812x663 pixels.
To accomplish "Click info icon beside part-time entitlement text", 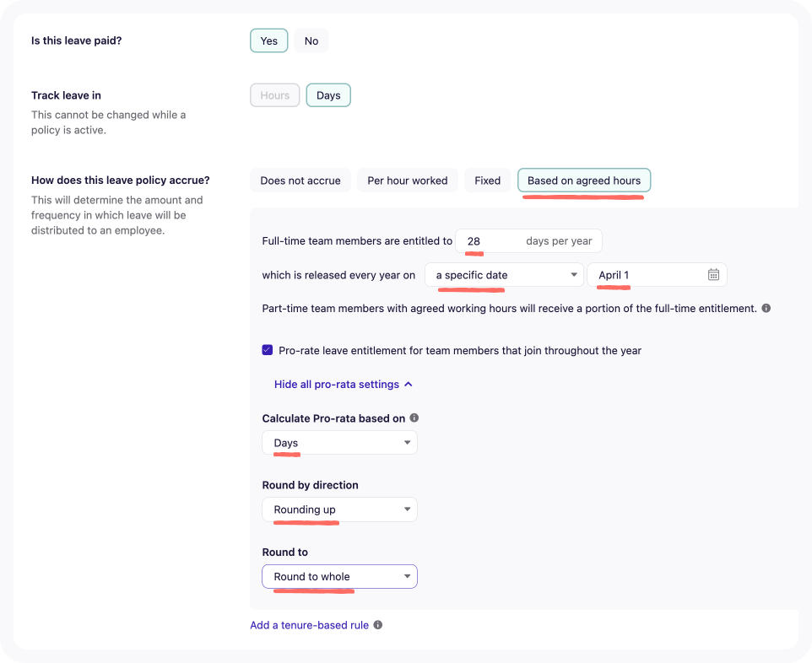I will point(766,309).
